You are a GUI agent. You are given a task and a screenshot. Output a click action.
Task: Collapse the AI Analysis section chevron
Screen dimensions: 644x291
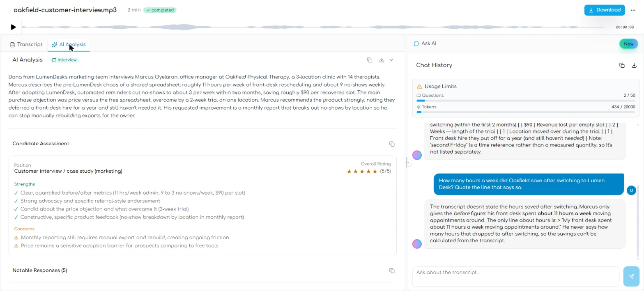pyautogui.click(x=391, y=60)
